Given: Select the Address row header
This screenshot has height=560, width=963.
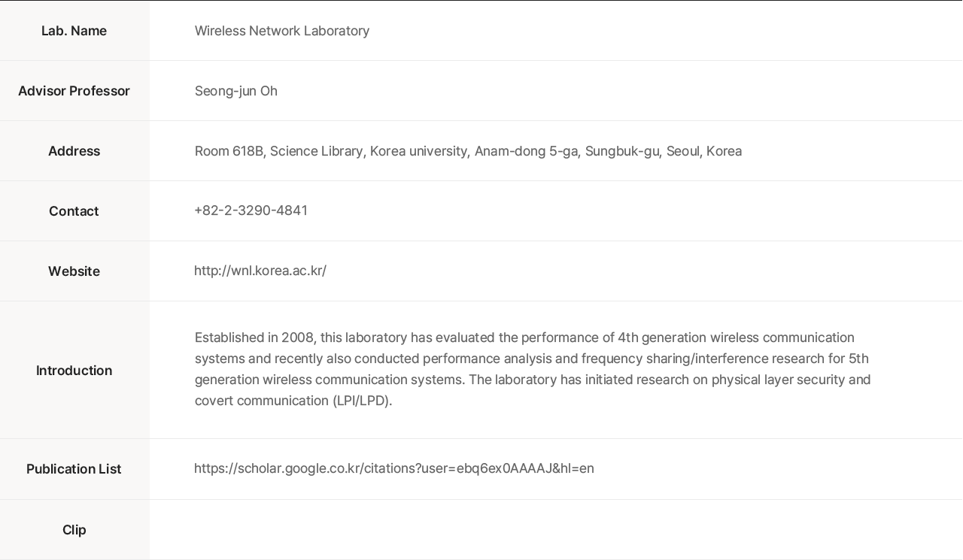Looking at the screenshot, I should 74,151.
